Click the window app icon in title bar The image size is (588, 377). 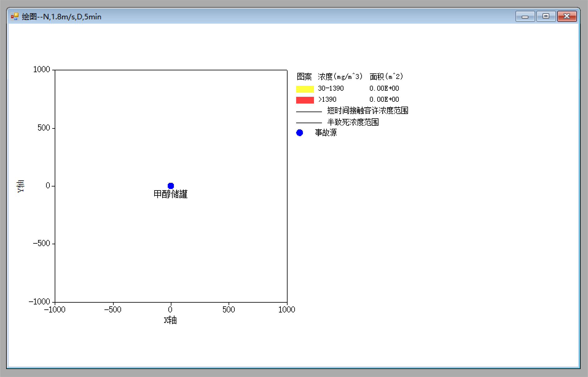point(14,16)
